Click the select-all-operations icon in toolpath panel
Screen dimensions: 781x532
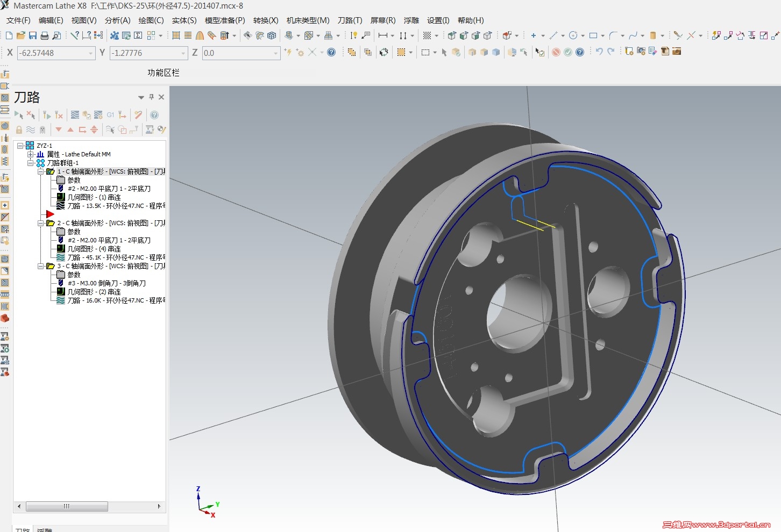19,115
